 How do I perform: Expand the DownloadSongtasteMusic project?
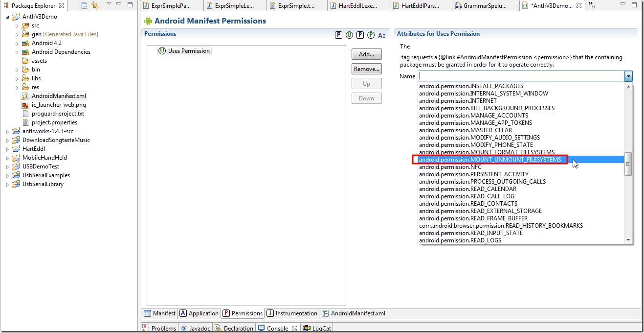pos(7,140)
